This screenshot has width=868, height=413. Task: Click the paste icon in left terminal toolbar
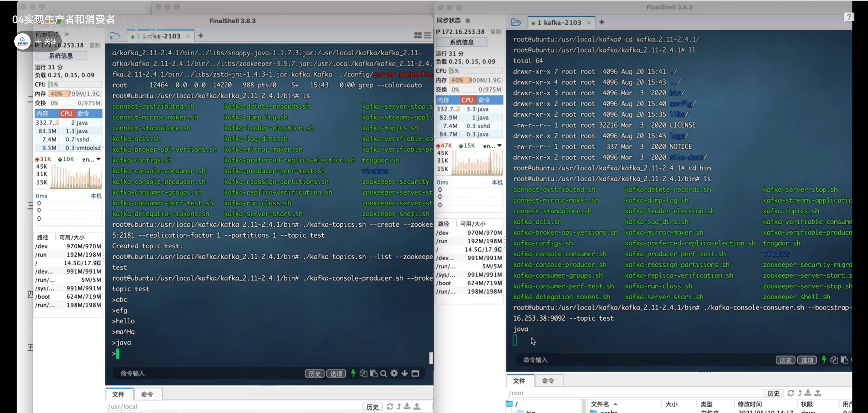coord(374,374)
